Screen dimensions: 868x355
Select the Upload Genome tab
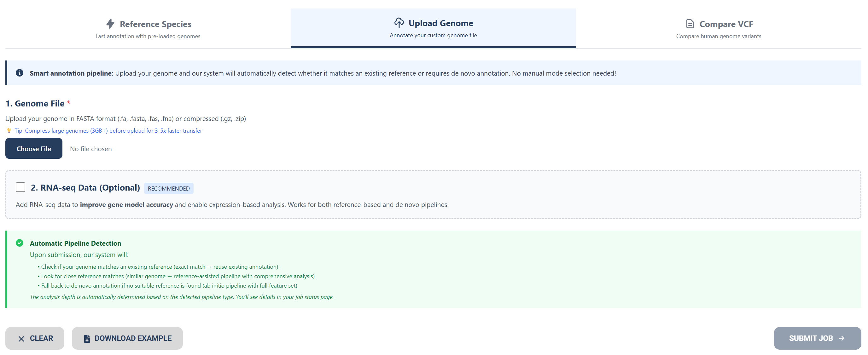433,28
